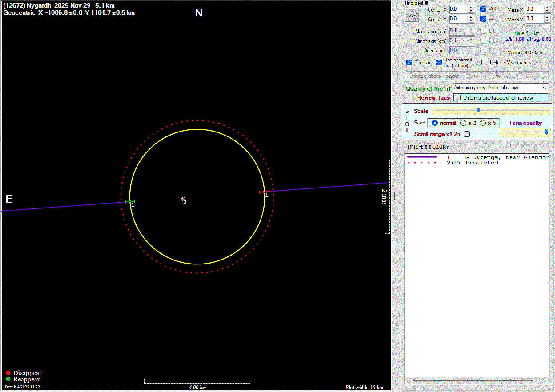The image size is (555, 392).
Task: Click the Center Y down arrow
Action: 471,21
